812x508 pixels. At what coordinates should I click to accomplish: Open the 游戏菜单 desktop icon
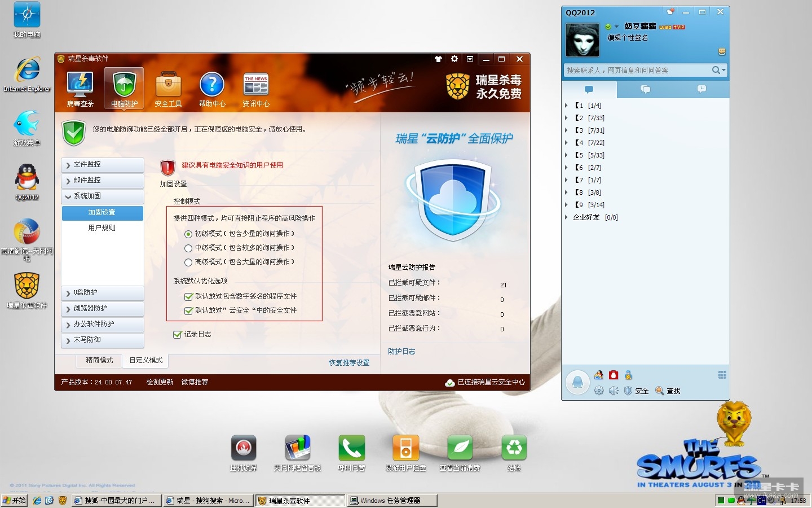click(x=27, y=128)
